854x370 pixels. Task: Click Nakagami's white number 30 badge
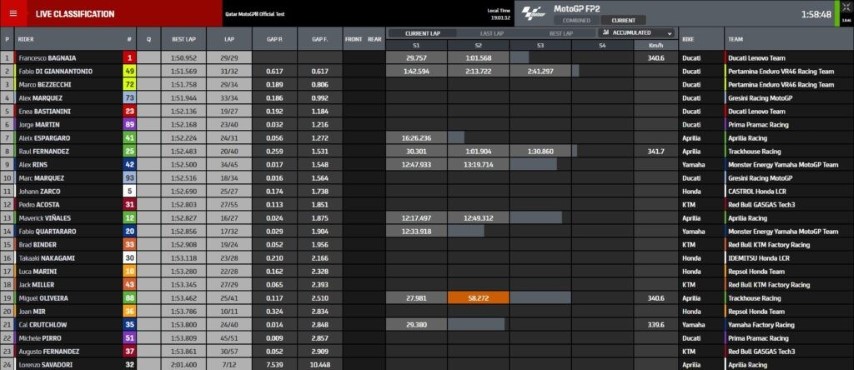tap(130, 258)
